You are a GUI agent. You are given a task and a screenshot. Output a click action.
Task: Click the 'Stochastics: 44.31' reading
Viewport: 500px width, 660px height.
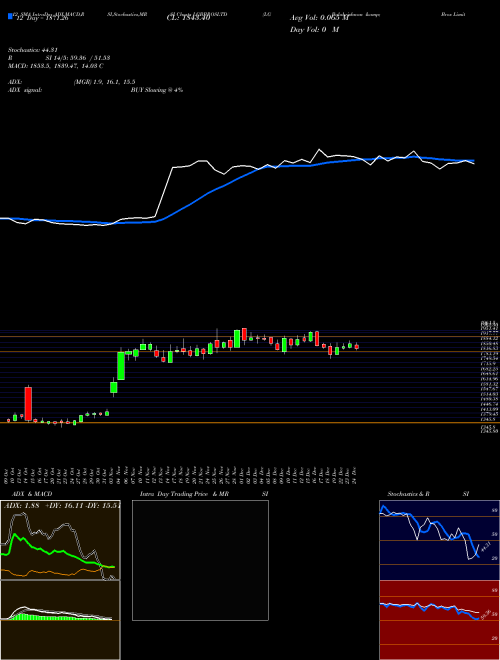32,50
